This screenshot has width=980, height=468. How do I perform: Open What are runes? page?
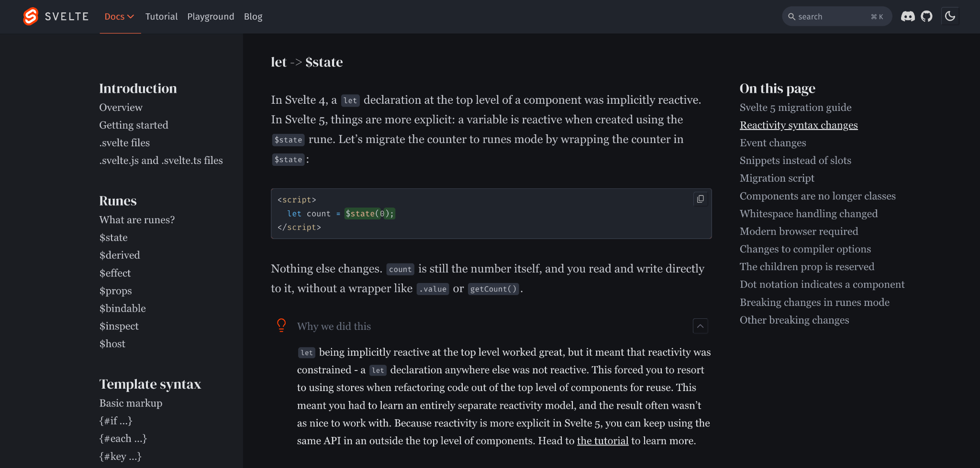click(x=137, y=219)
